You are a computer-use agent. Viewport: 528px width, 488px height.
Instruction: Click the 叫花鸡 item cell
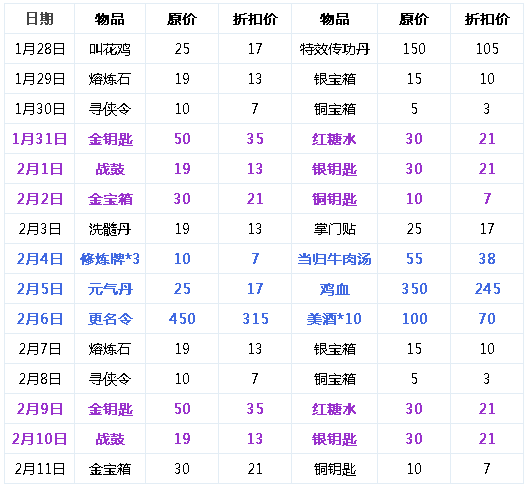[x=110, y=49]
